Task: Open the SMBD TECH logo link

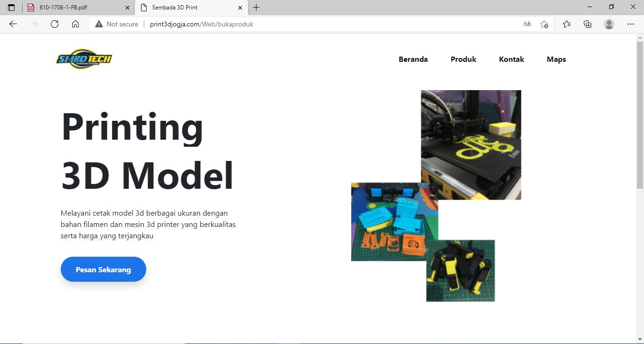Action: point(84,59)
